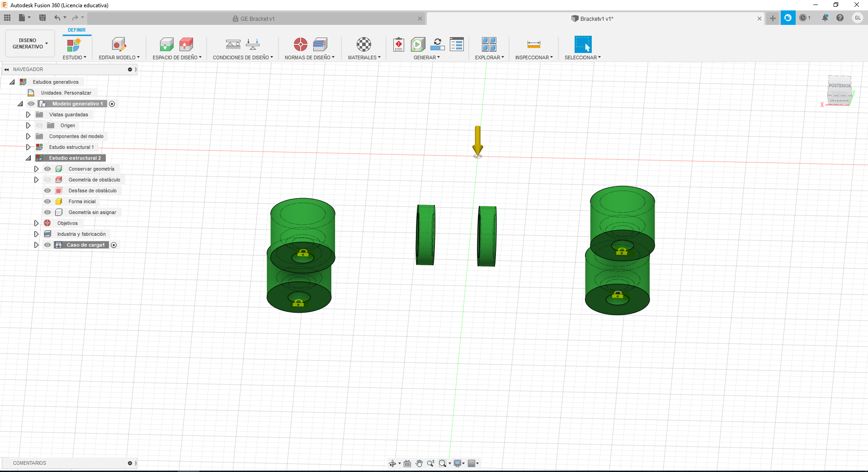Add a new design tab
The image size is (868, 472).
pos(773,18)
